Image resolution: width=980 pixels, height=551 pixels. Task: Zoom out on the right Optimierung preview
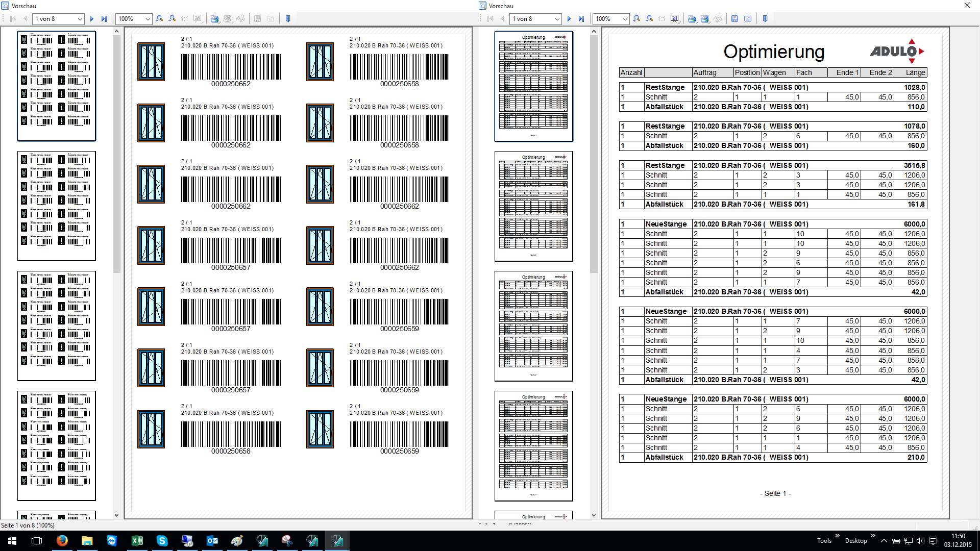(650, 19)
